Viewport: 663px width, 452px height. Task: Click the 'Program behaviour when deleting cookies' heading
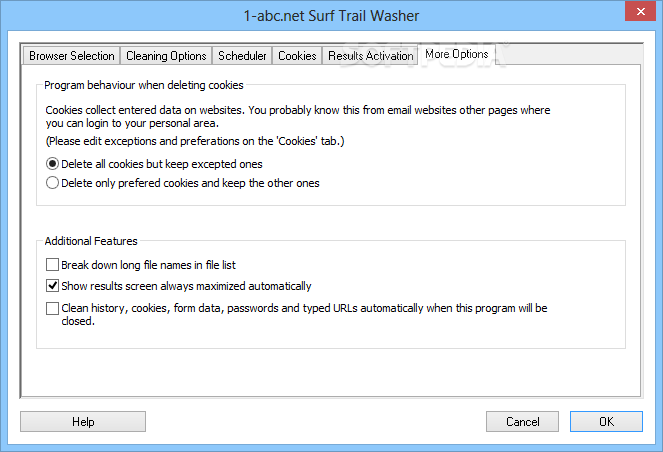144,85
